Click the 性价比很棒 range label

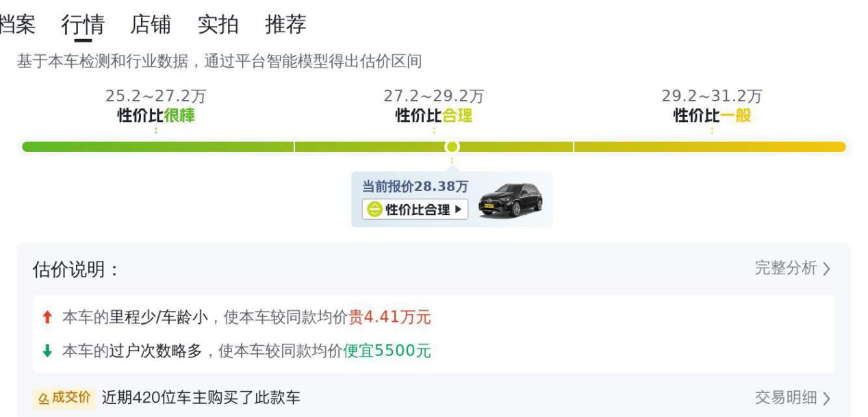tap(156, 115)
